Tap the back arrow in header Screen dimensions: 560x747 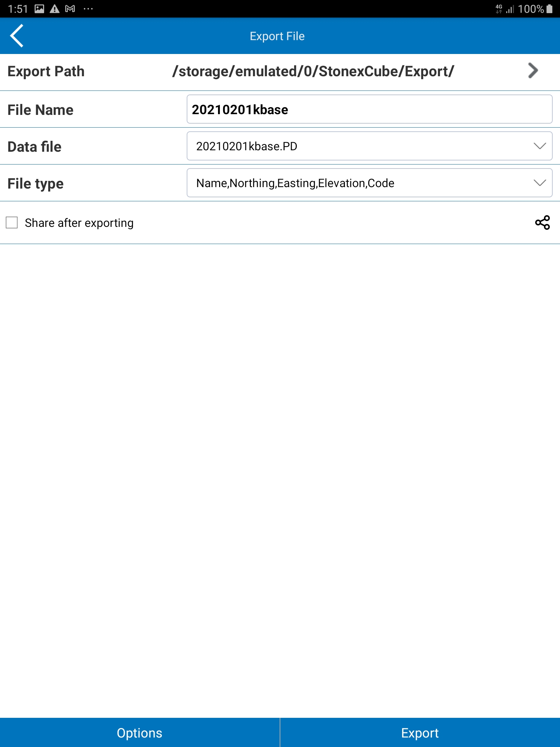tap(17, 36)
